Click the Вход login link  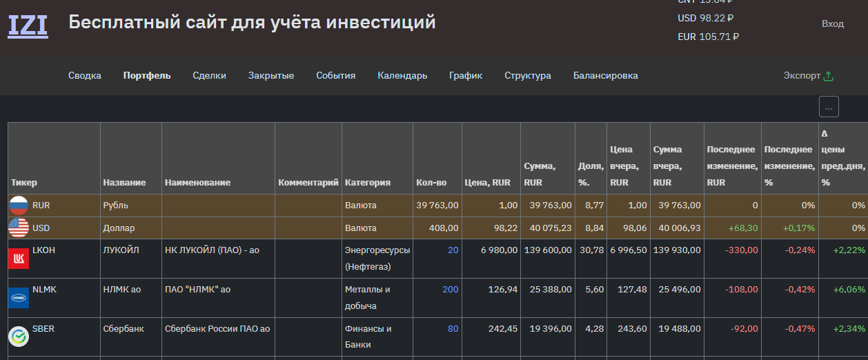pos(833,23)
